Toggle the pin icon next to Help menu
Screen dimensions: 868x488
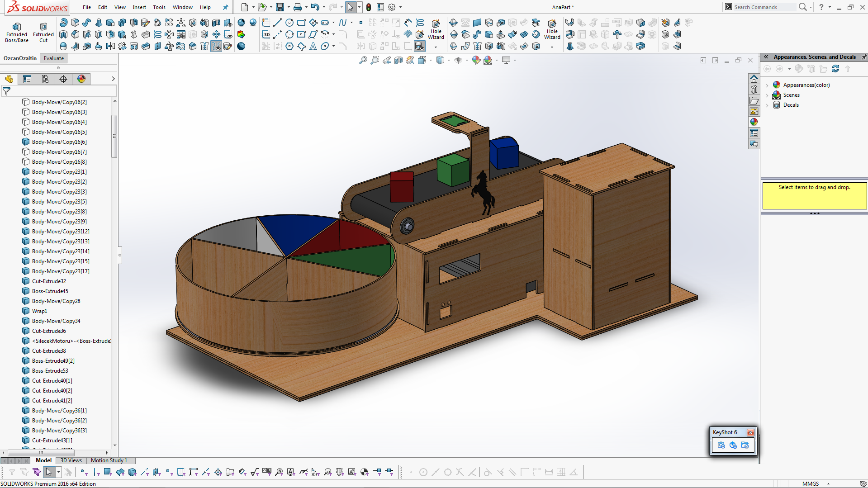coord(225,7)
